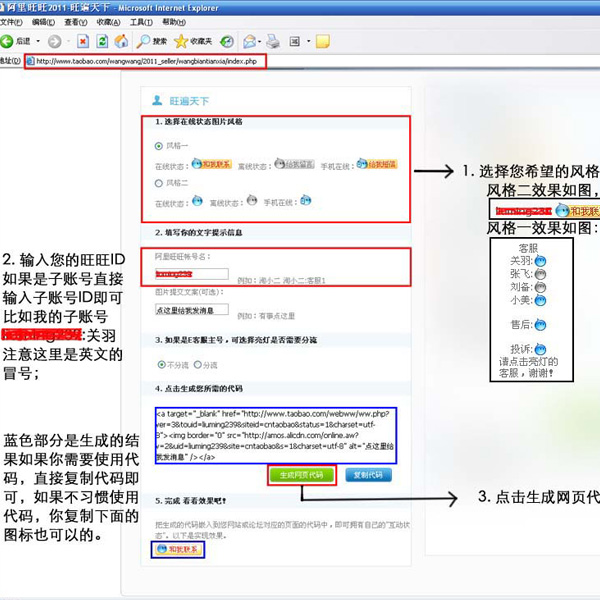Click the blue 复制代码 button
600x600 pixels.
click(366, 475)
